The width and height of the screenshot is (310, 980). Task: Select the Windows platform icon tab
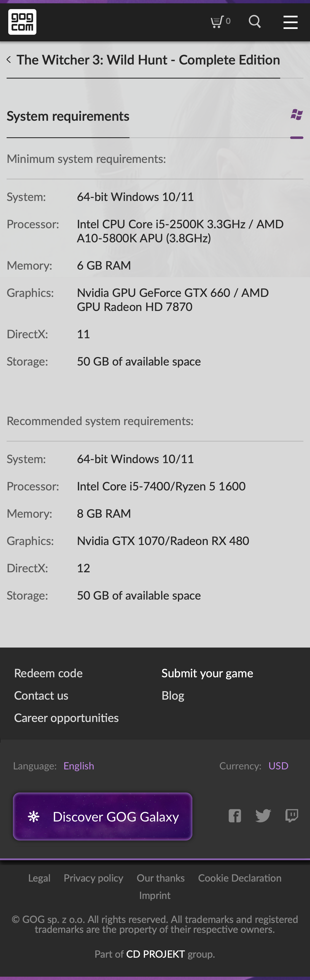click(296, 114)
